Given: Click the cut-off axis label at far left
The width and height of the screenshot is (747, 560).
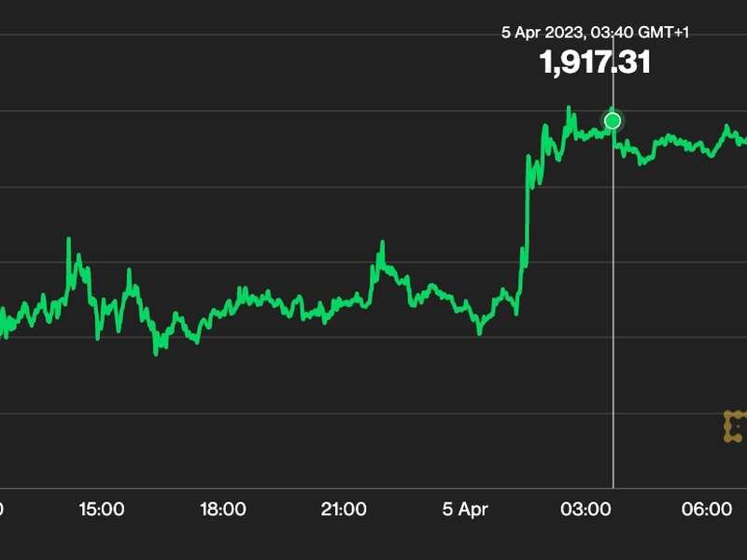Looking at the screenshot, I should pyautogui.click(x=2, y=509).
